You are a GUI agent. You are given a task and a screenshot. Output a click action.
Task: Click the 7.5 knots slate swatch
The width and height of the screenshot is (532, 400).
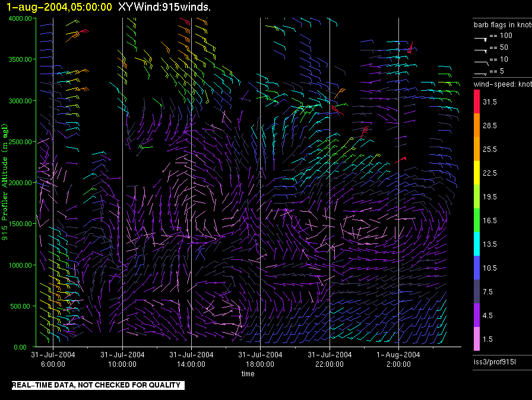coord(477,291)
